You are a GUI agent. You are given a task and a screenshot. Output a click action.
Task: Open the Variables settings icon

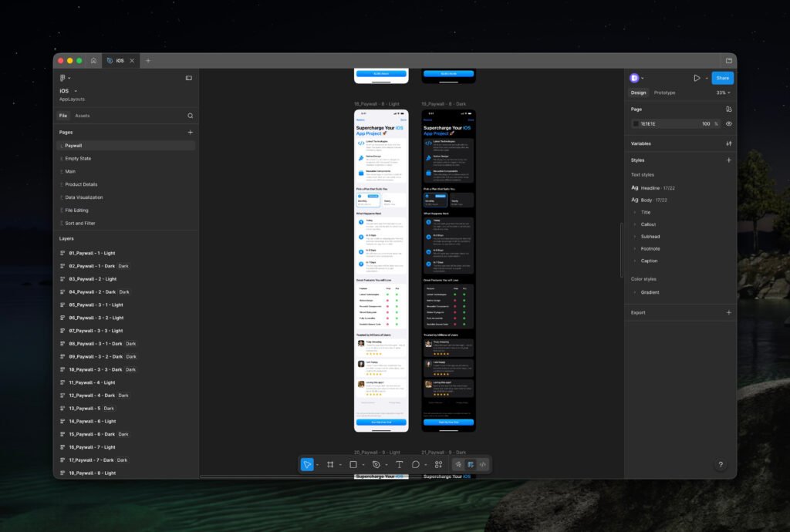coord(728,143)
